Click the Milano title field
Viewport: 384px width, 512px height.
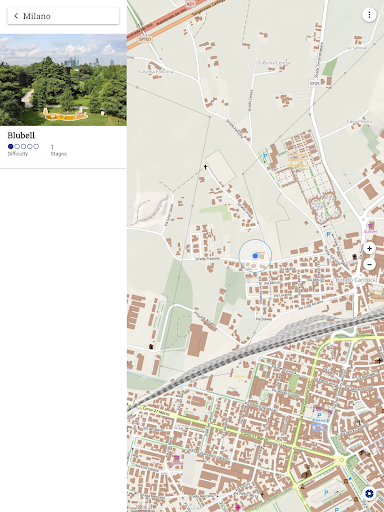coord(63,16)
